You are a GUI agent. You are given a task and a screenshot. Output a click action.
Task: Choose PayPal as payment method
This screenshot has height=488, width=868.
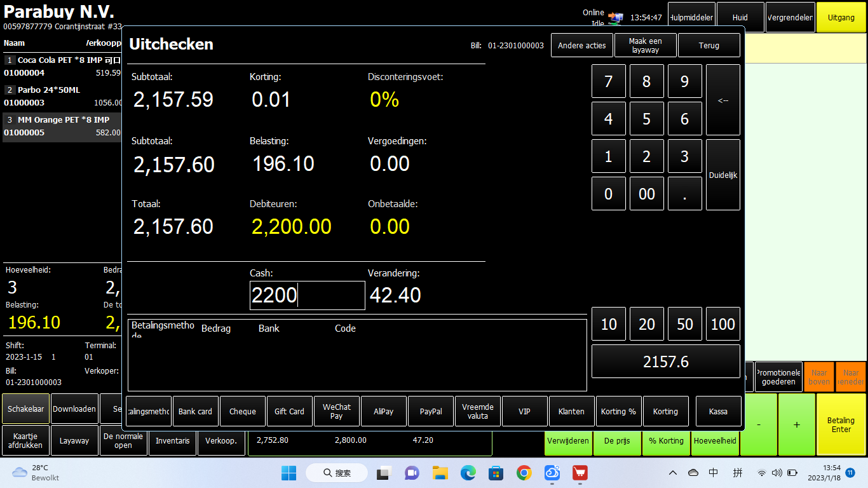(x=431, y=411)
